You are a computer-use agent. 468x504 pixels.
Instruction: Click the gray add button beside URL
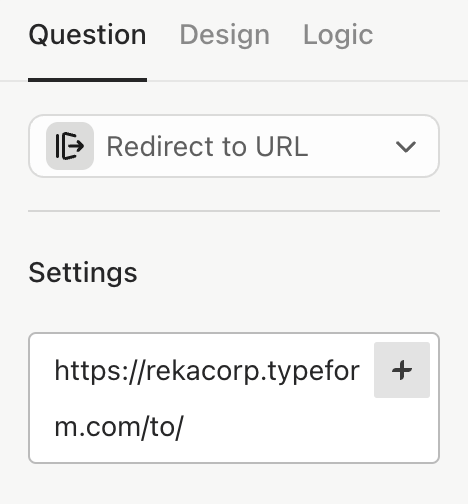[x=402, y=370]
